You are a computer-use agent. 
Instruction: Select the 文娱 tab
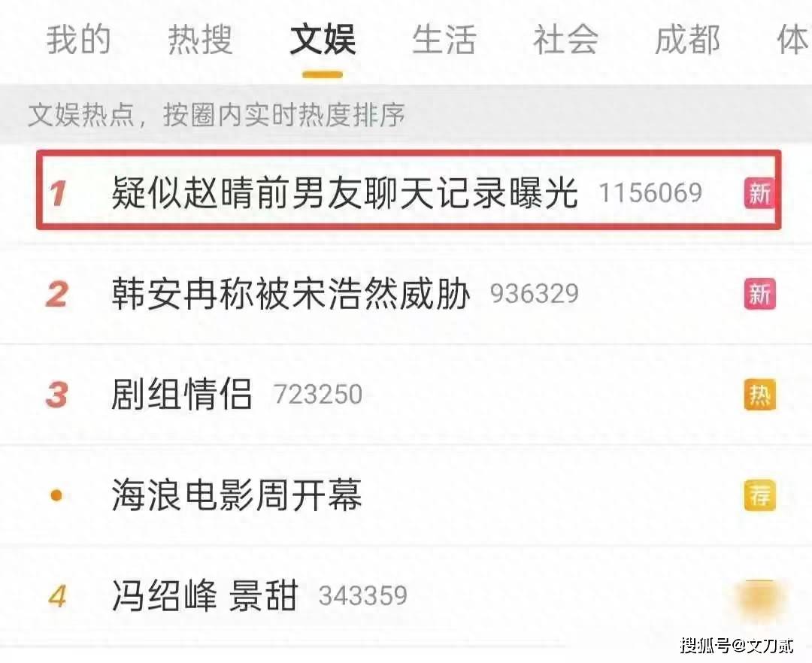tap(323, 40)
